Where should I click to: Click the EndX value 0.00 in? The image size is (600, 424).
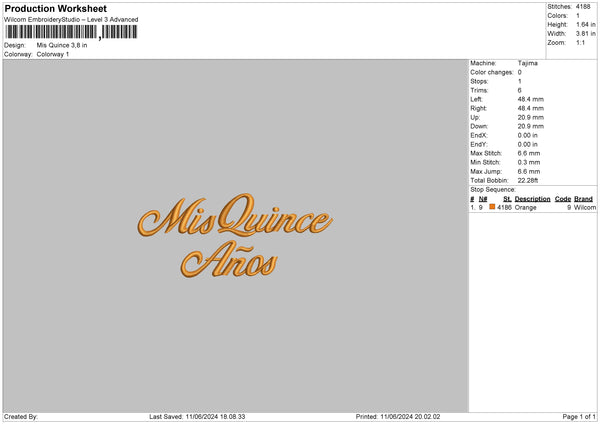(528, 135)
